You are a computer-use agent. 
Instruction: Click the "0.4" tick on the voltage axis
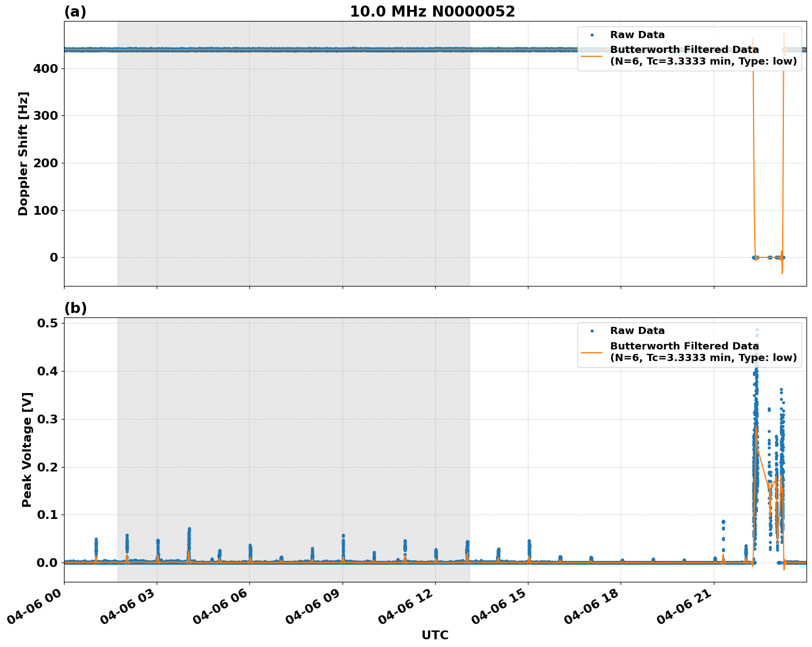tap(48, 371)
